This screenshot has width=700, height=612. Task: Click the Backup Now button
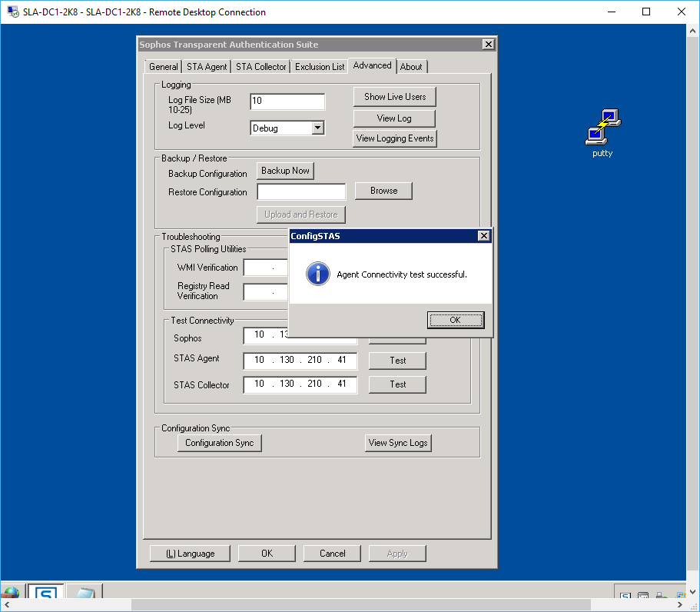(x=285, y=171)
